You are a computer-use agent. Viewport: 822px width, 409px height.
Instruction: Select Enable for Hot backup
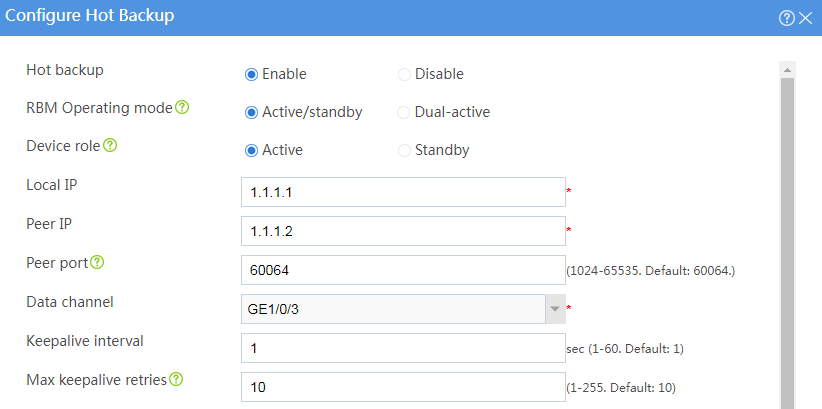click(x=252, y=74)
